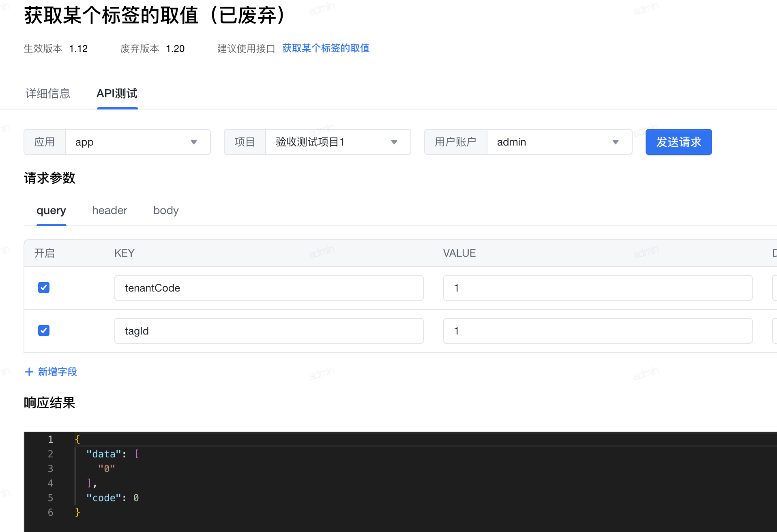This screenshot has height=532, width=777.
Task: Select the API测试 tab
Action: click(x=117, y=94)
